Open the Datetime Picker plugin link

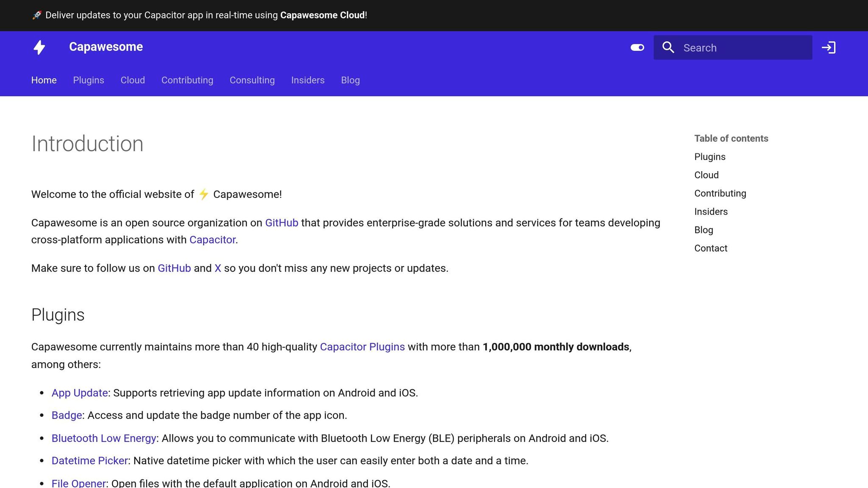90,460
